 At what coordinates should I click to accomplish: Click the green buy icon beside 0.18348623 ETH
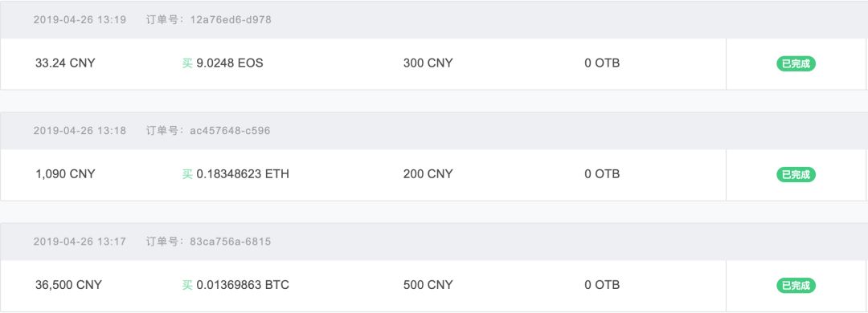coord(187,174)
